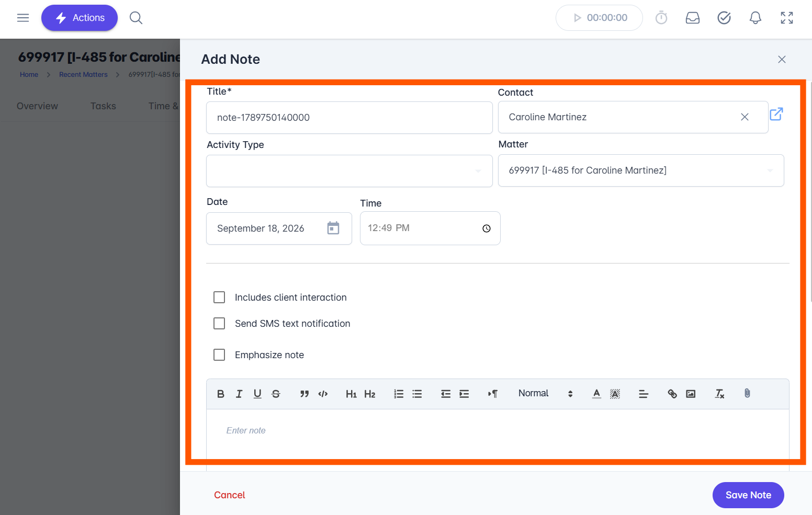Screen dimensions: 812x515
Task: Toggle fullscreen mode icon
Action: pos(787,18)
